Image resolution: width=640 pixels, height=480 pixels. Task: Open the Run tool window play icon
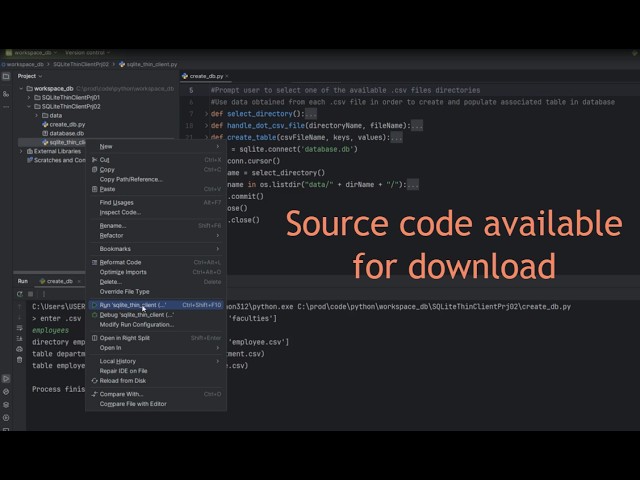(x=6, y=378)
